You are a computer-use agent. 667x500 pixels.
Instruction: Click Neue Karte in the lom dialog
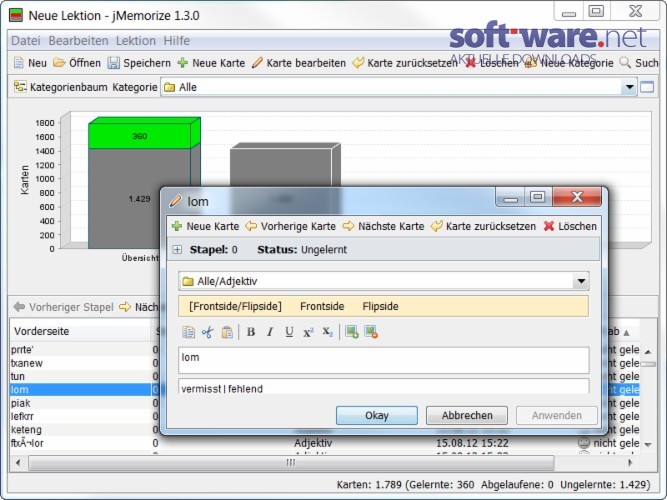(205, 226)
